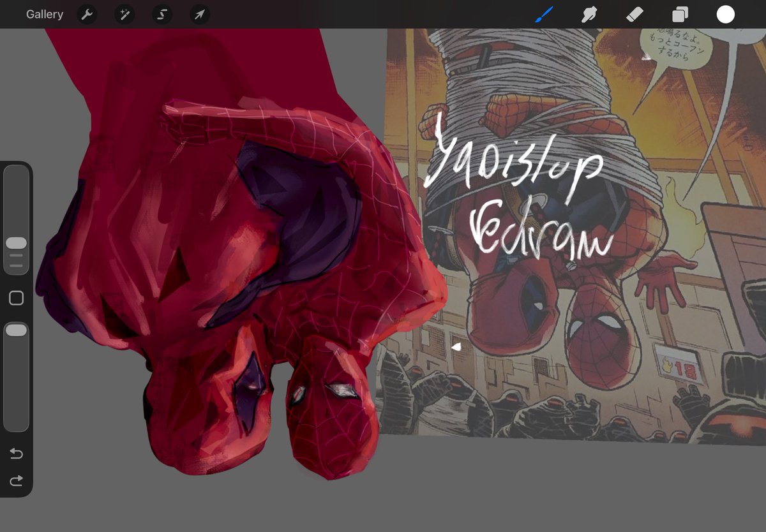Click the brush size slider
Screen dimensions: 766x532
coord(16,219)
